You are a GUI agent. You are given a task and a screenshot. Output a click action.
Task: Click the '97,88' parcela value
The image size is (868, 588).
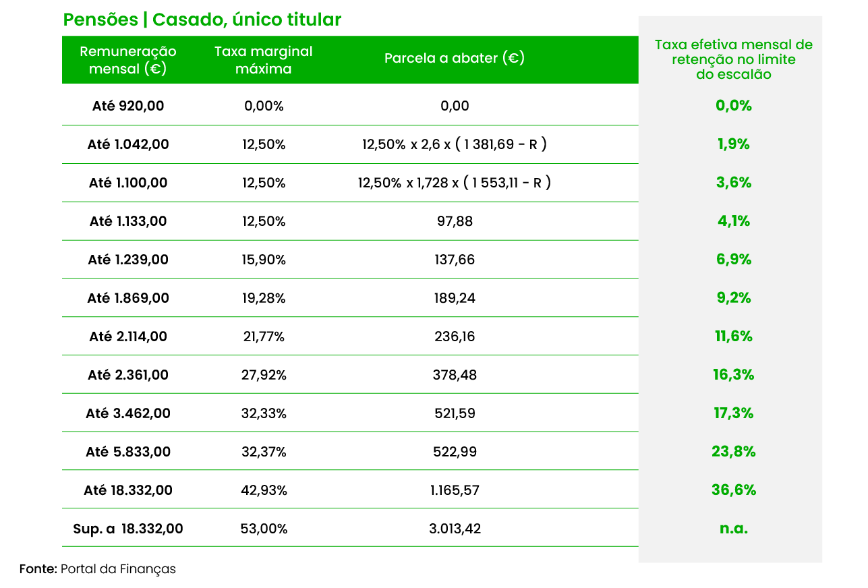[455, 221]
